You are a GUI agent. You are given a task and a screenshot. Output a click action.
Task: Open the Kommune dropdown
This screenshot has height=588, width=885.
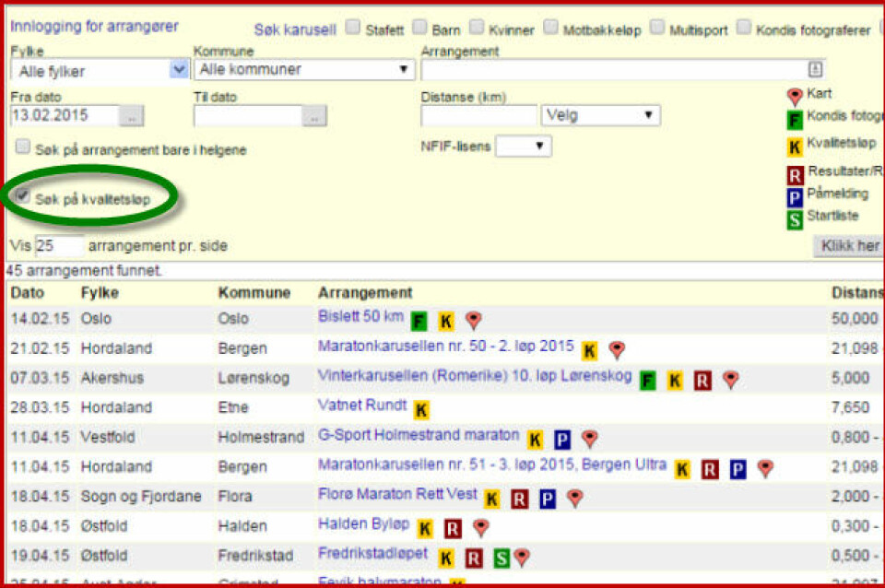click(x=403, y=69)
